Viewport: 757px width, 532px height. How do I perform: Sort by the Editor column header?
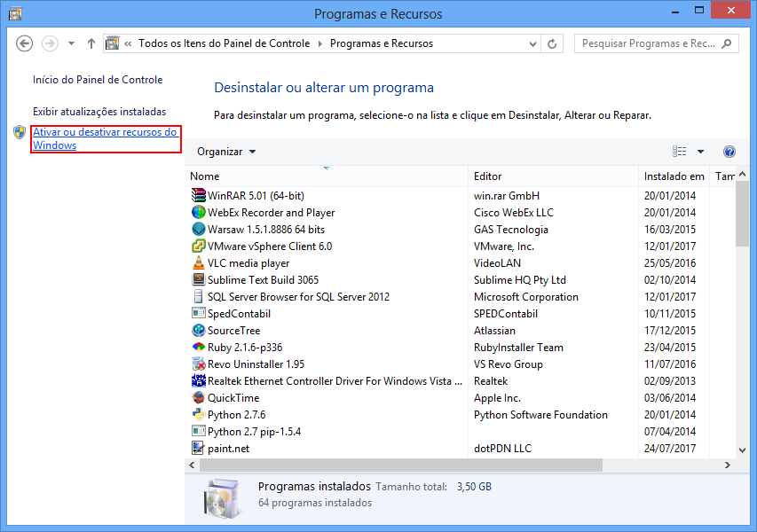tap(553, 176)
